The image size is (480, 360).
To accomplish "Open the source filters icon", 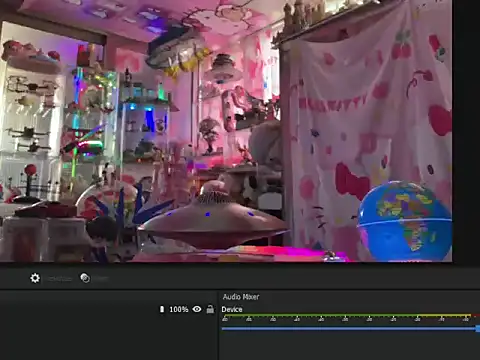I will pyautogui.click(x=85, y=278).
